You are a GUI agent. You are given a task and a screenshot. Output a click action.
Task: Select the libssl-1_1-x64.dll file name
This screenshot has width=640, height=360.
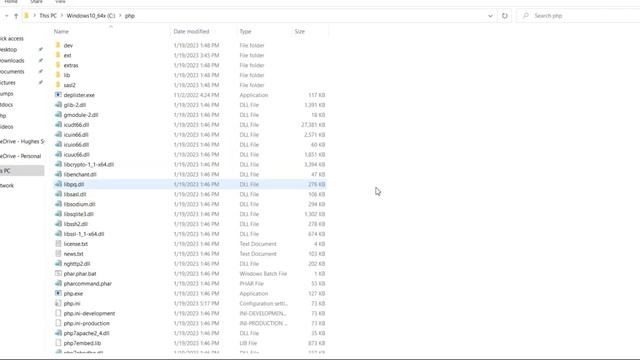click(x=84, y=234)
